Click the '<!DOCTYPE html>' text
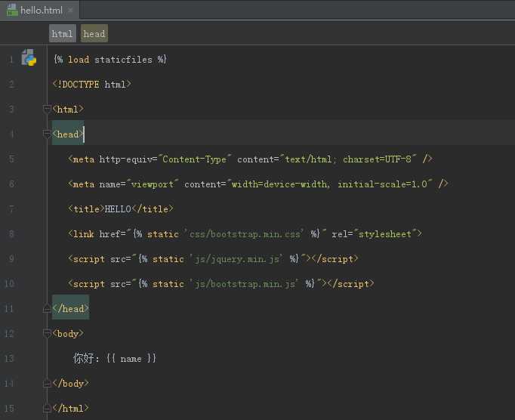The width and height of the screenshot is (515, 420). pyautogui.click(x=92, y=85)
